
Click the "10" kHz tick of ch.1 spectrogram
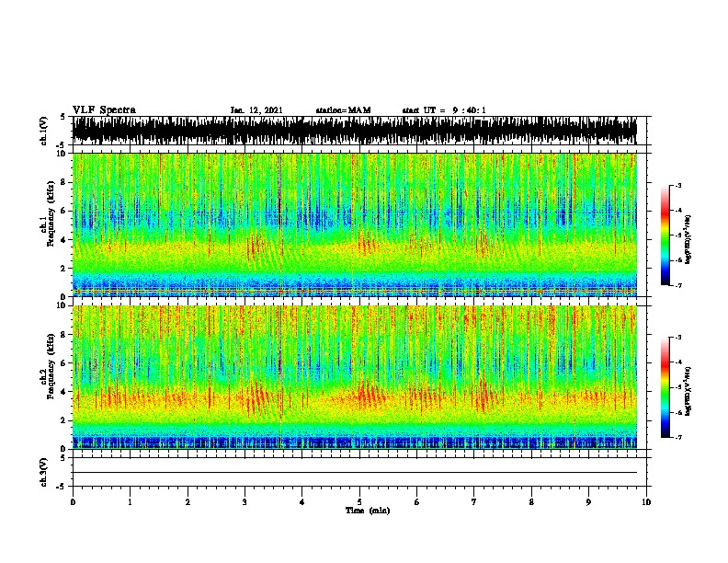click(x=62, y=154)
